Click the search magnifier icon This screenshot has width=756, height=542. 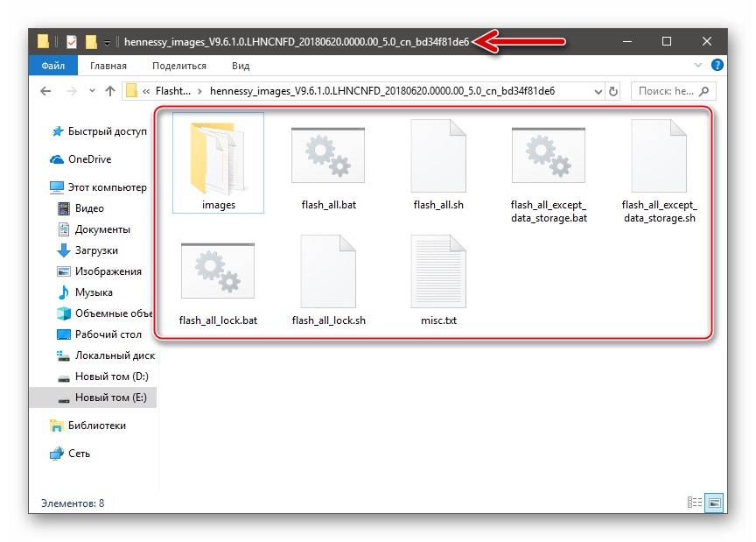[703, 91]
